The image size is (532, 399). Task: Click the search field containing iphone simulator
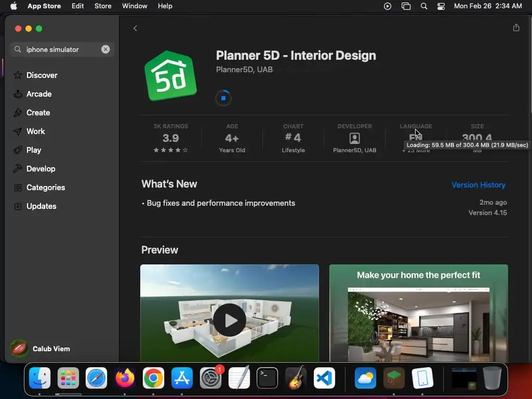tap(62, 49)
